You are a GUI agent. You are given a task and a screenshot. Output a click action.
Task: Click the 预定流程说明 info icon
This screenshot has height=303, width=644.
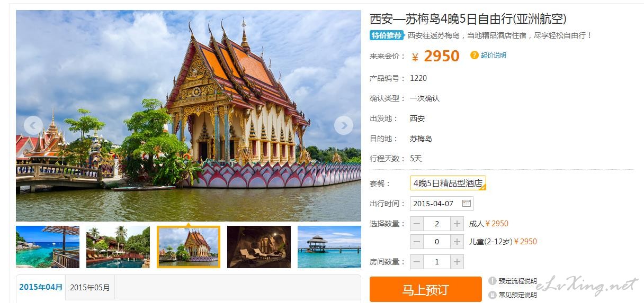point(493,281)
